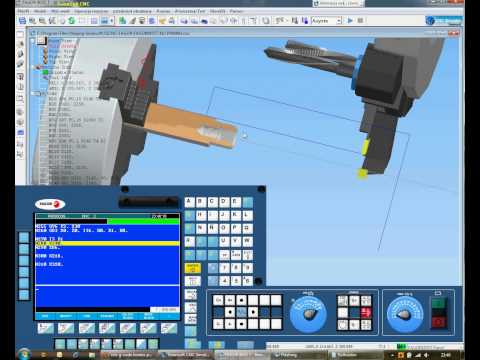Screen dimensions: 480x360
Task: Open the combo box beside the play arrow
Action: coord(339,21)
